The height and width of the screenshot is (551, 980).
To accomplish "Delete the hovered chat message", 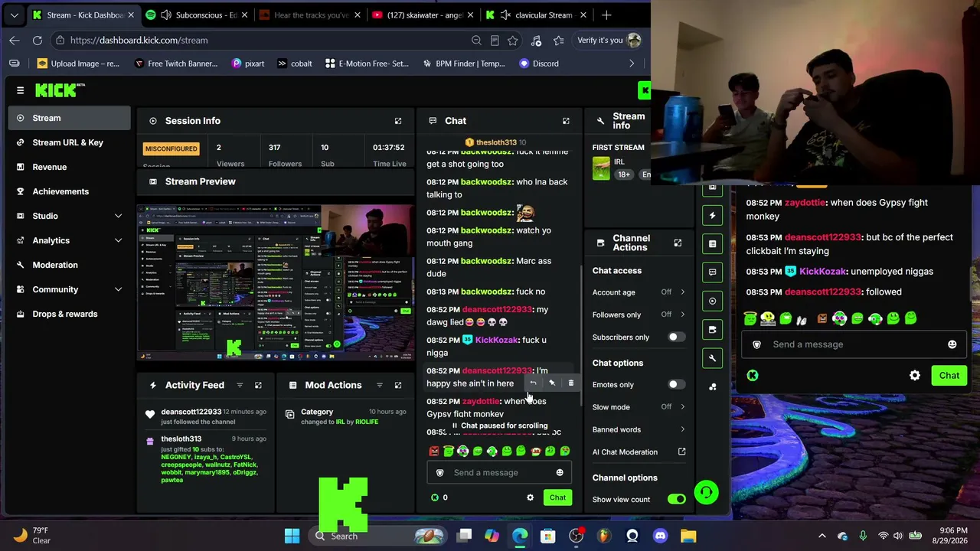I will click(x=570, y=383).
